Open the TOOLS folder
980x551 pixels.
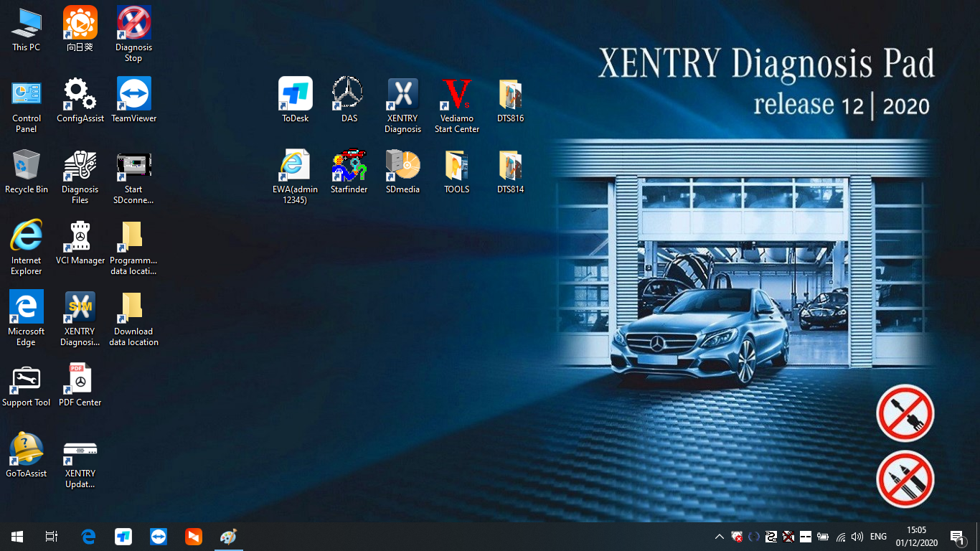tap(457, 171)
